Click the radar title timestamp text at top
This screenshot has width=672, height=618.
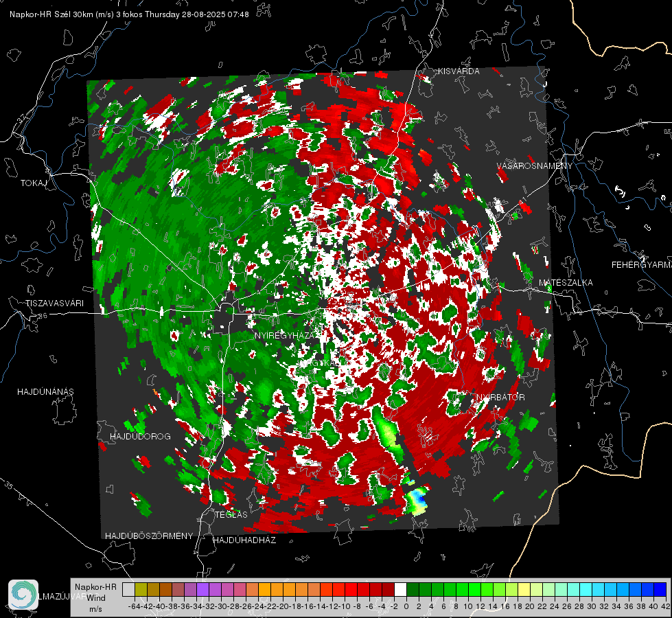pyautogui.click(x=129, y=14)
